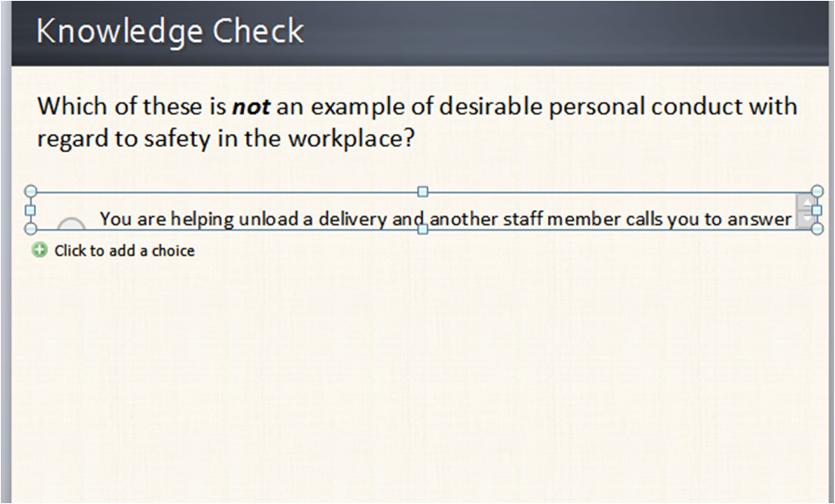Click the 'Click to add a choice' link
Image resolution: width=835 pixels, height=504 pixels.
pyautogui.click(x=124, y=250)
